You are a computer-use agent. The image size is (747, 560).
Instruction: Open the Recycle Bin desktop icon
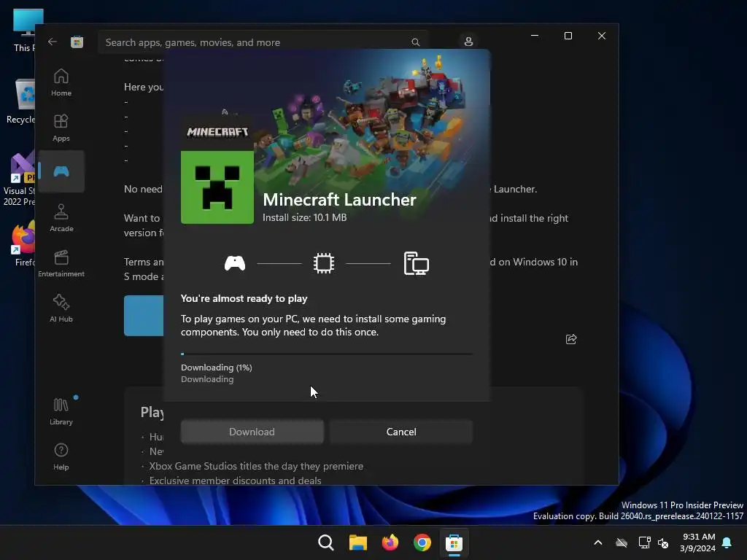point(21,101)
